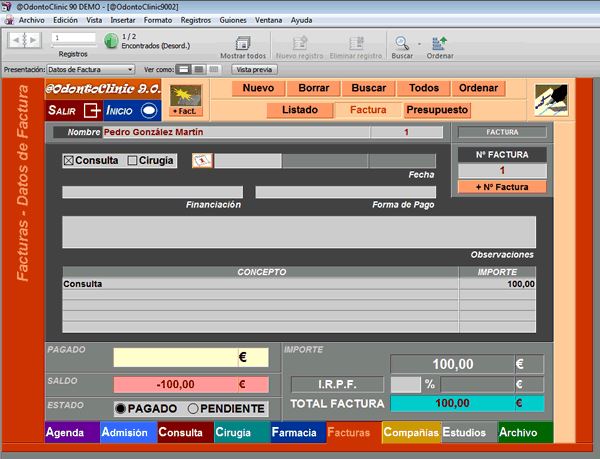Go to the Estudios module tab
This screenshot has width=600, height=459.
(470, 432)
